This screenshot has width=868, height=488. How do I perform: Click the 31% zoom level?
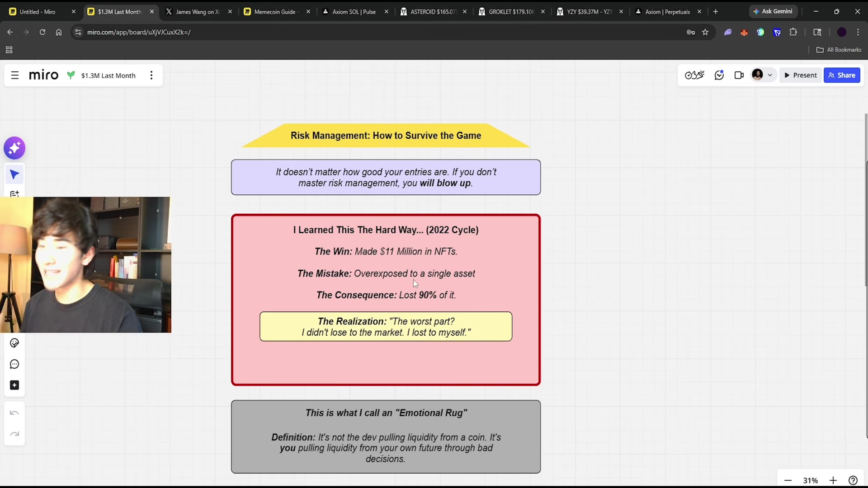tap(811, 480)
